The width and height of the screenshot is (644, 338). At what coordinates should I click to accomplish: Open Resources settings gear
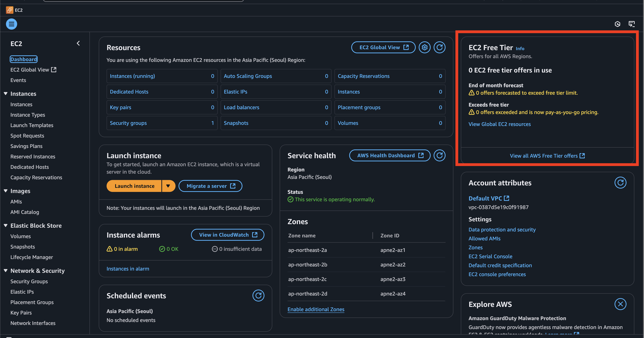coord(424,47)
